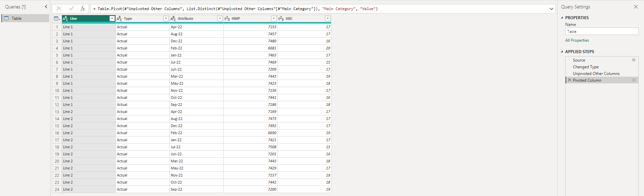Viewport: 644px width, 196px height.
Task: Open the Source step settings gear
Action: click(x=634, y=60)
